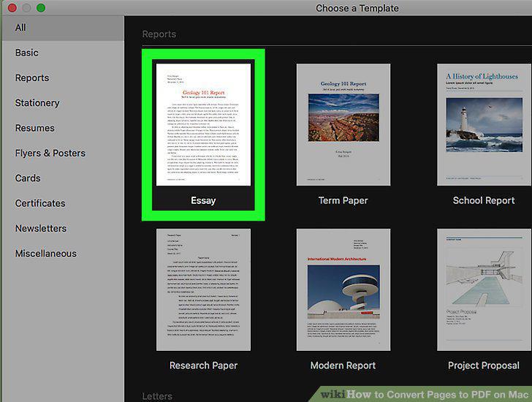The image size is (532, 402).
Task: Click the School Report label text
Action: [x=484, y=200]
